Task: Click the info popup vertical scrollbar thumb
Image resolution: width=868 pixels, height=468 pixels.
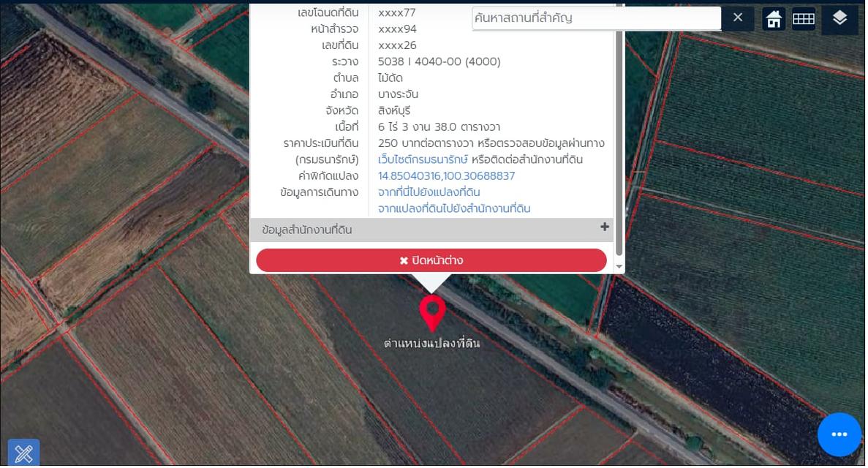Action: coord(622,132)
